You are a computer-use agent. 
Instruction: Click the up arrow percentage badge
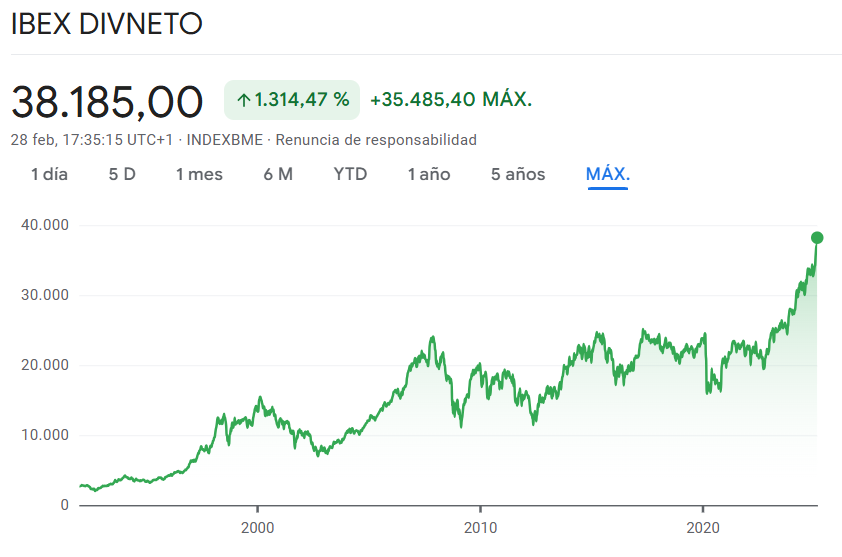(292, 100)
